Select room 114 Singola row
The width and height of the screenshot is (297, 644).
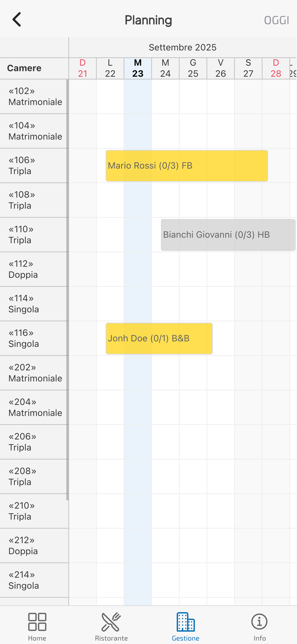(x=34, y=304)
